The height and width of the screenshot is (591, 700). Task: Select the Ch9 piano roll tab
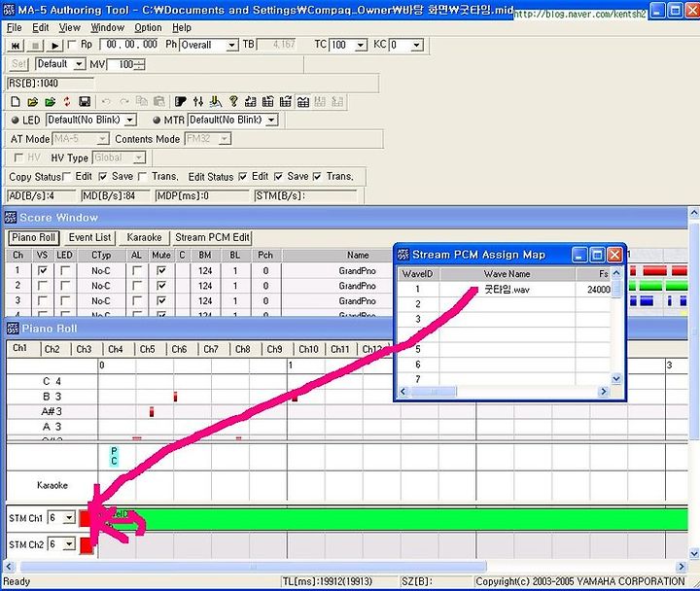[274, 349]
